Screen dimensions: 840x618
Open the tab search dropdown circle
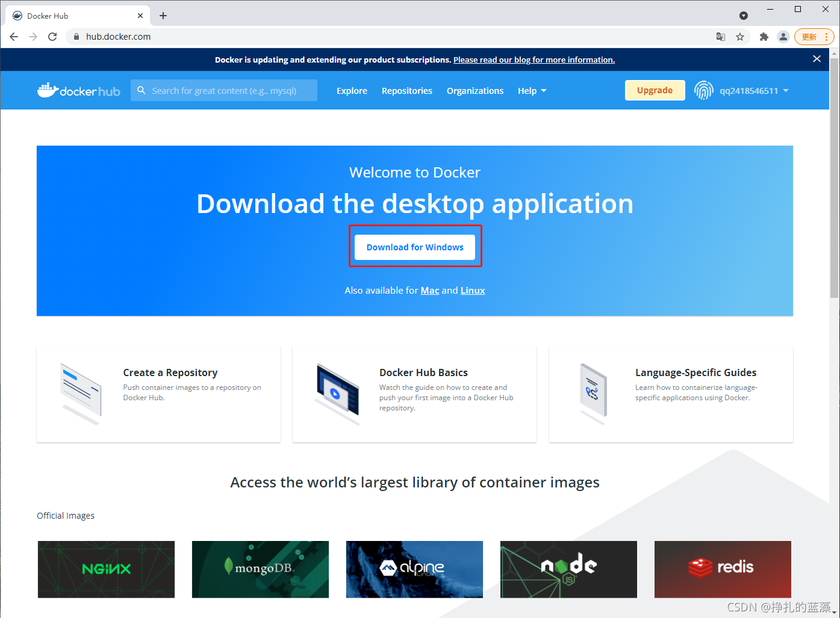click(744, 16)
